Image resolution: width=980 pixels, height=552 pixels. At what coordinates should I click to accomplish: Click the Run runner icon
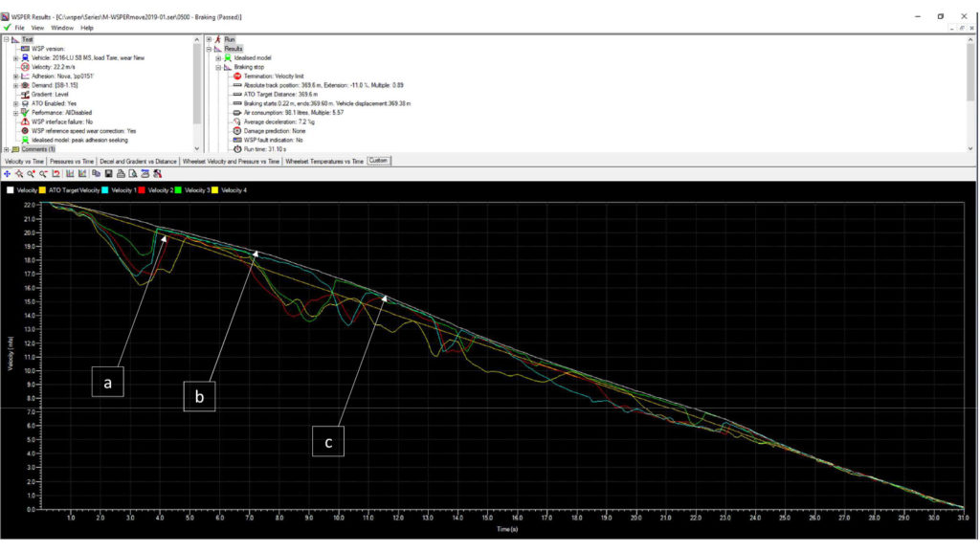[218, 39]
